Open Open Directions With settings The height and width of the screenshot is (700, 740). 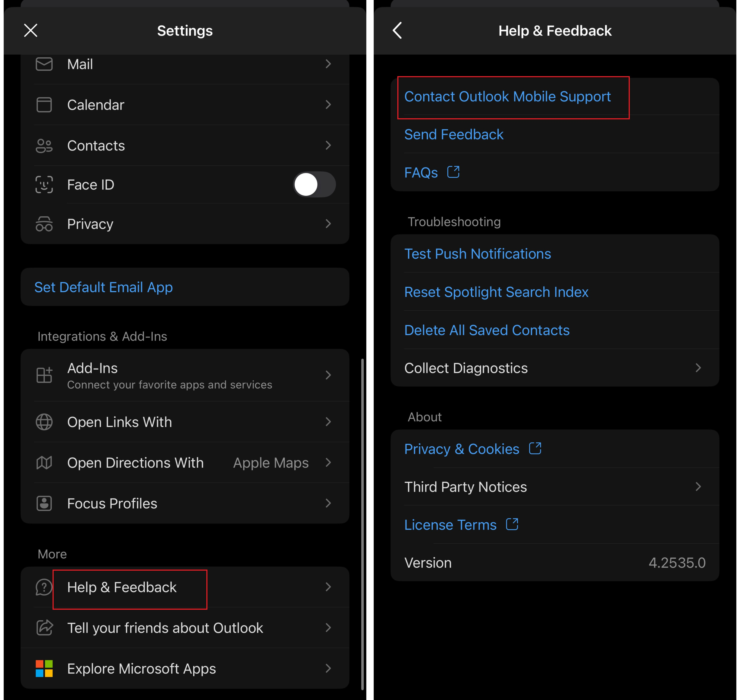coord(185,463)
